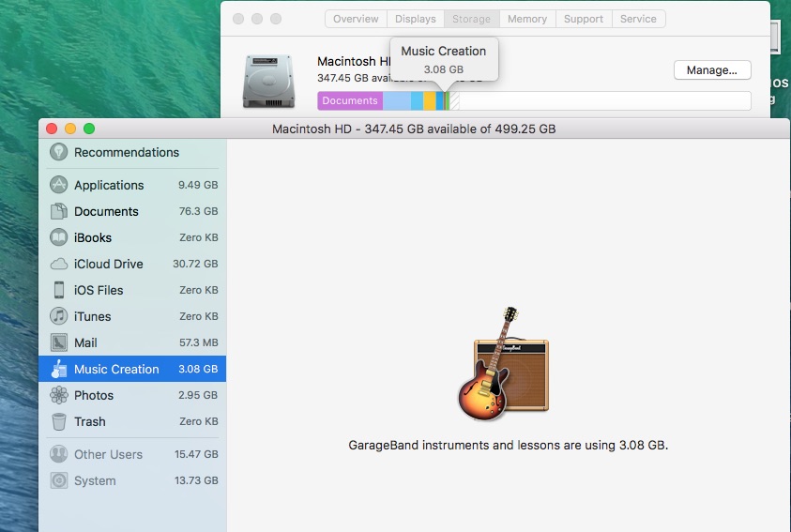Go to the Support tab
791x532 pixels.
(x=583, y=19)
